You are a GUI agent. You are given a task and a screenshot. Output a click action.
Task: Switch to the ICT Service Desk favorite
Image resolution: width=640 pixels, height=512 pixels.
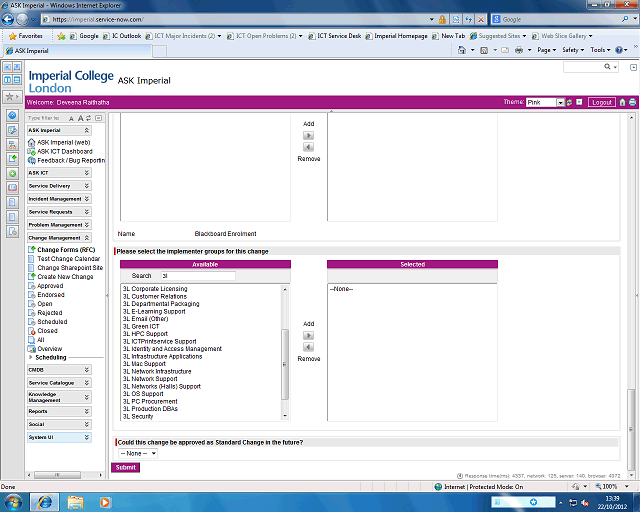point(341,36)
